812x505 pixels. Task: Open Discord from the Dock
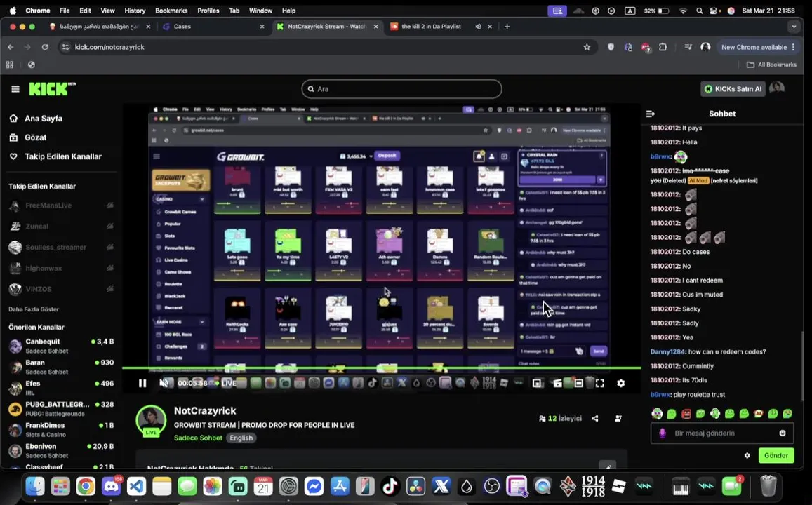tap(112, 486)
